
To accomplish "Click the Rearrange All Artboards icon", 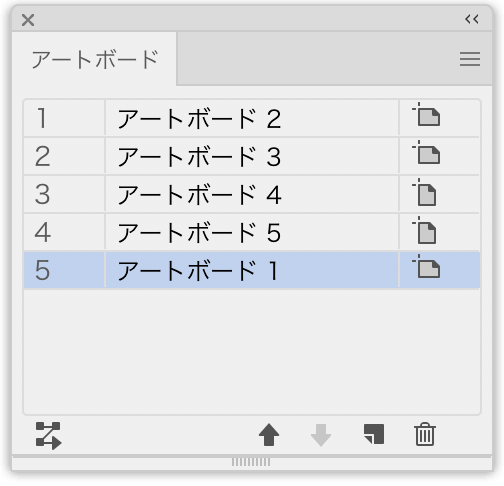I will coord(49,435).
